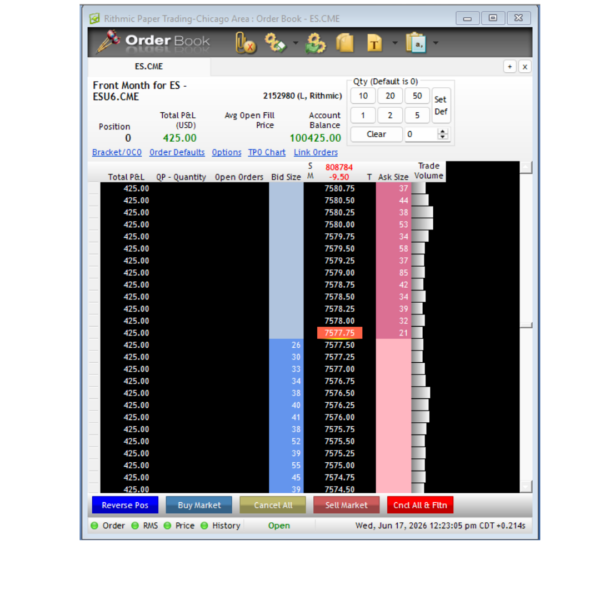The width and height of the screenshot is (600, 600).
Task: Click the bid size 55 at 7575.00
Action: tap(286, 465)
